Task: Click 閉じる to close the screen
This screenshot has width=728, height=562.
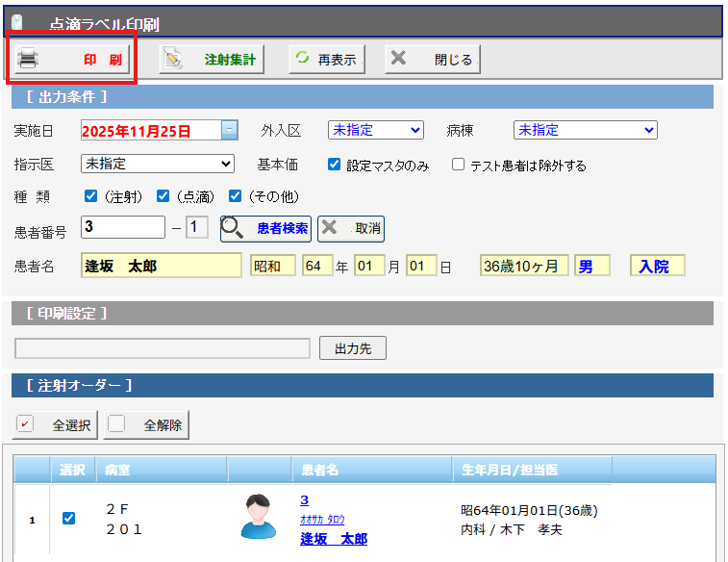Action: click(433, 60)
